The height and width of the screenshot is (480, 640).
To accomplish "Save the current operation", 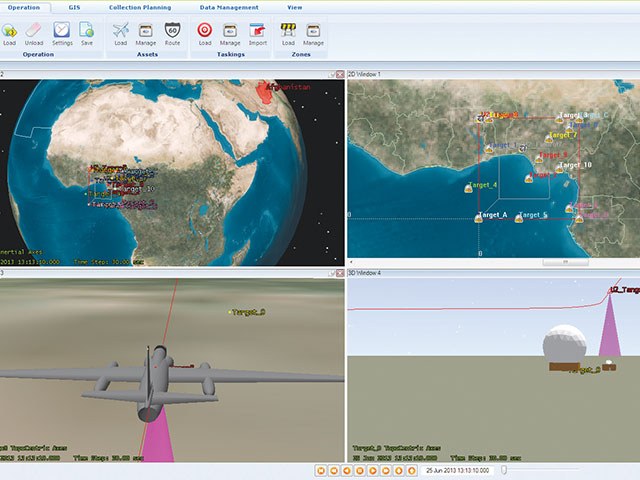I will [x=87, y=32].
